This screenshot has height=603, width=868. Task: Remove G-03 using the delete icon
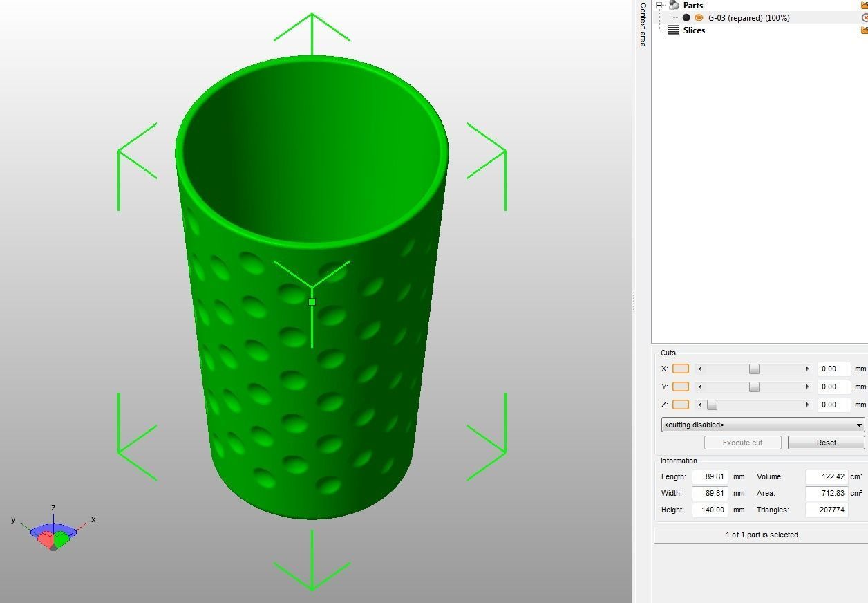coord(863,17)
